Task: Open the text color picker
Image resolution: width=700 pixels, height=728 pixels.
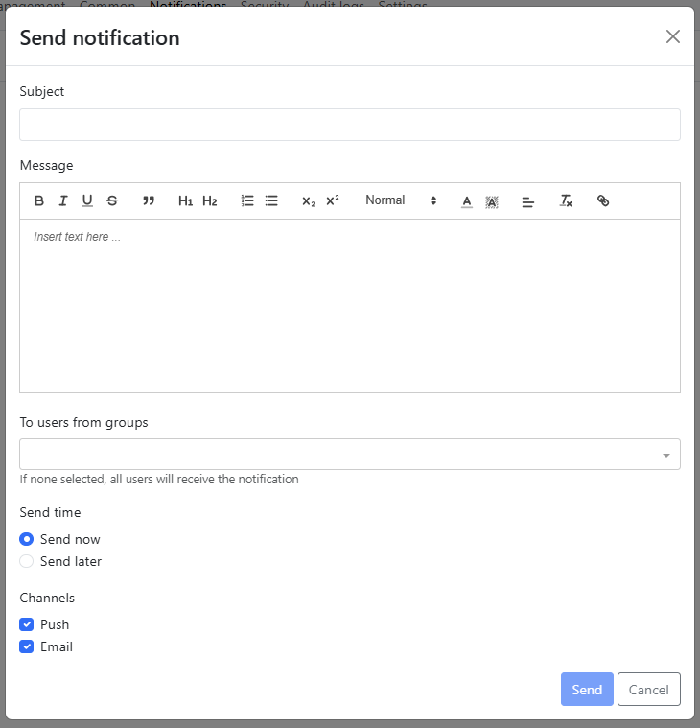Action: (467, 201)
